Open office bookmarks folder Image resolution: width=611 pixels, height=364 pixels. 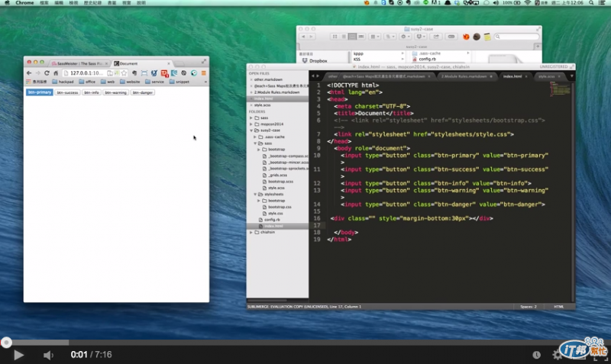pyautogui.click(x=87, y=82)
